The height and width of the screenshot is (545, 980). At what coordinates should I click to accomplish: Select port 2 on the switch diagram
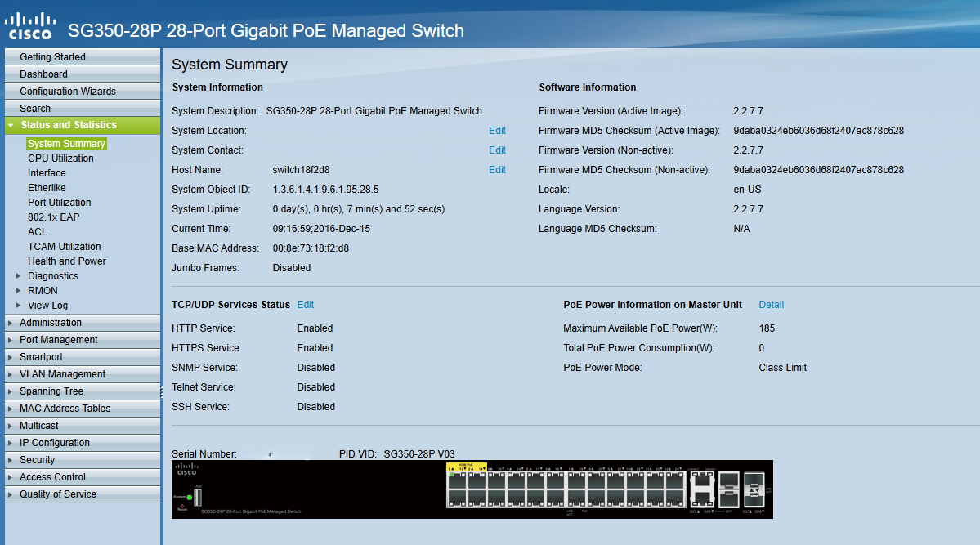click(477, 480)
